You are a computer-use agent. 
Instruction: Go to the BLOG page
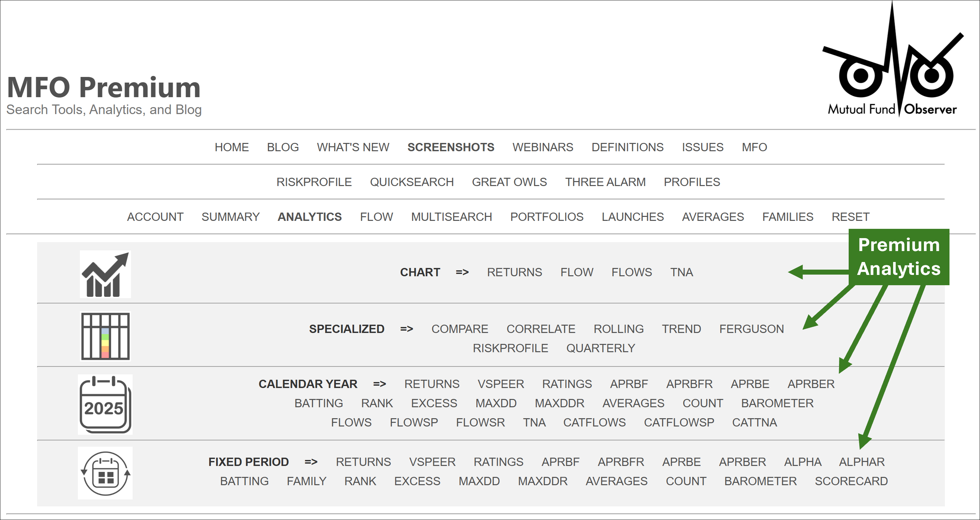pos(283,147)
